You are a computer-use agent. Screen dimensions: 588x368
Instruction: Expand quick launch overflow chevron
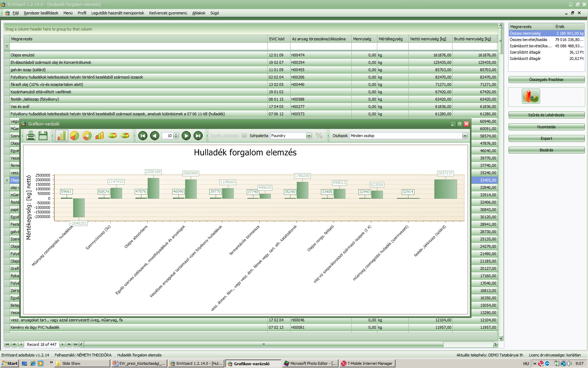[51, 362]
